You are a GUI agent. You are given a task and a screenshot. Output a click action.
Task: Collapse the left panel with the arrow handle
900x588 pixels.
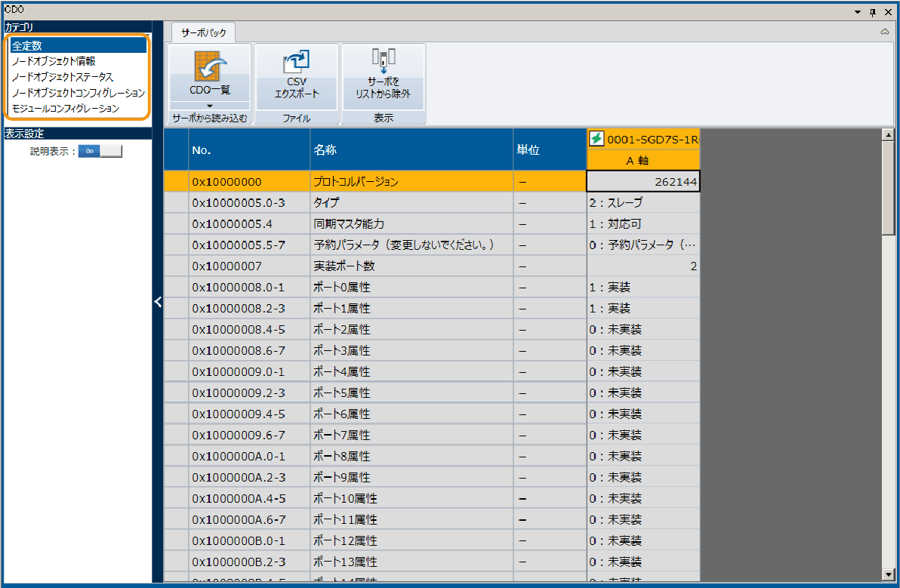158,302
